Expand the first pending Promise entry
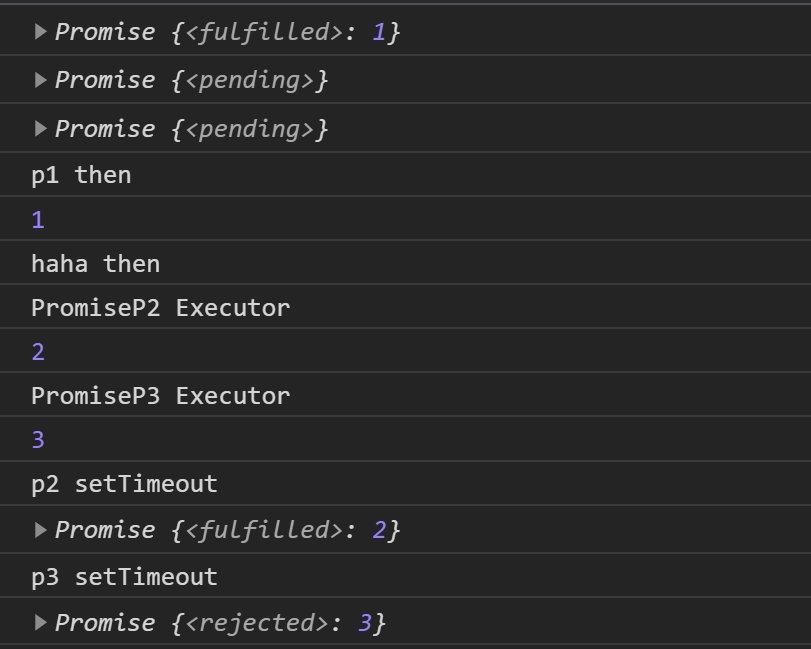Screen dimensions: 811x649 pyautogui.click(x=40, y=80)
